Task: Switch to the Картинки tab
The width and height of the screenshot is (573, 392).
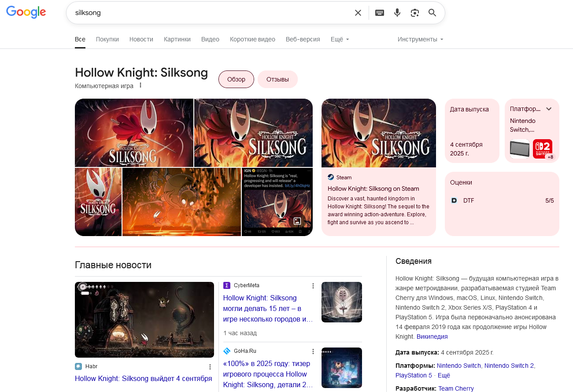Action: [177, 39]
